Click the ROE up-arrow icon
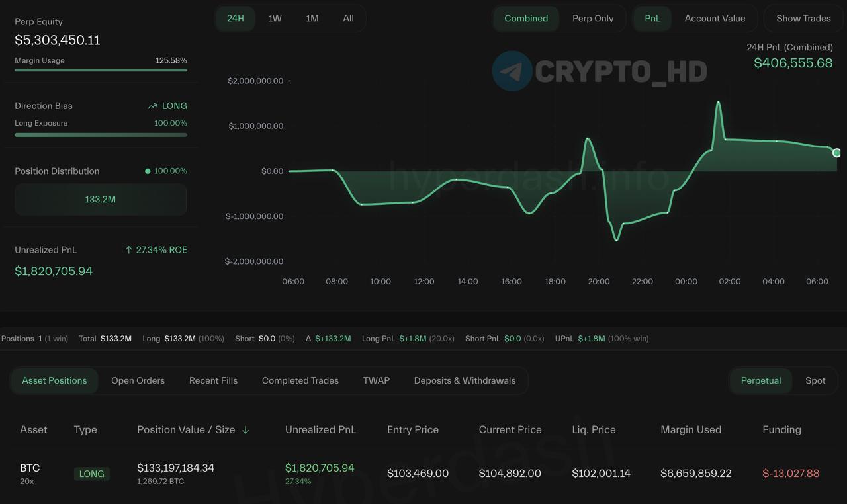The height and width of the screenshot is (504, 847). coord(129,250)
